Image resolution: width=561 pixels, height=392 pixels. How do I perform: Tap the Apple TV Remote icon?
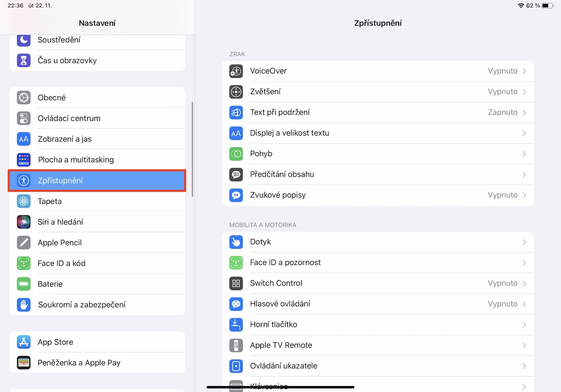236,345
